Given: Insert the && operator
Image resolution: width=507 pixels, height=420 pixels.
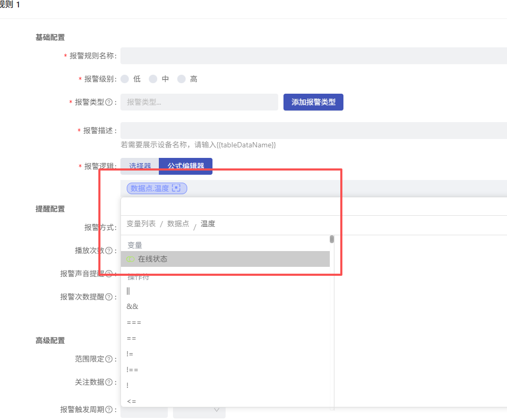Looking at the screenshot, I should (132, 306).
